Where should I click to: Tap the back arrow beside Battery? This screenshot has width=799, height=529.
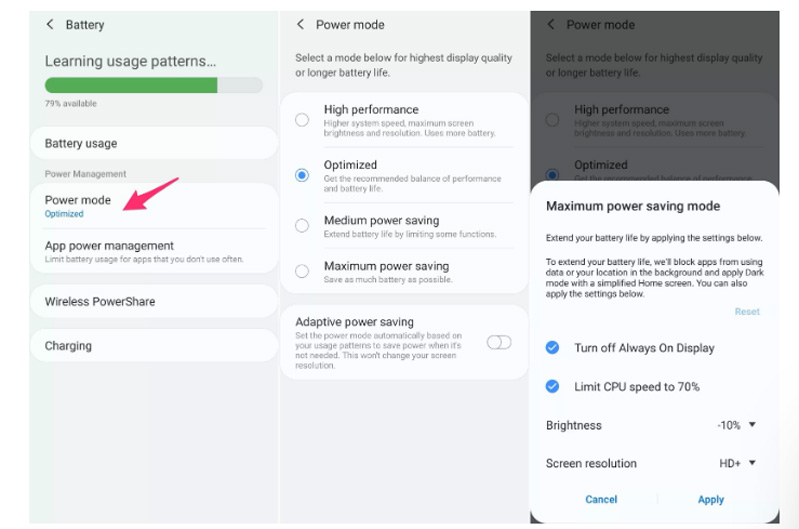[x=50, y=25]
